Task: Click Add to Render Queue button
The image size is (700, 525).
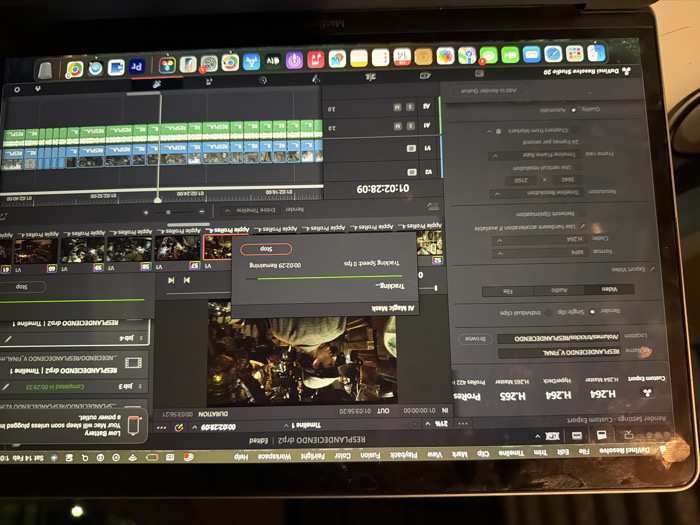Action: click(488, 91)
